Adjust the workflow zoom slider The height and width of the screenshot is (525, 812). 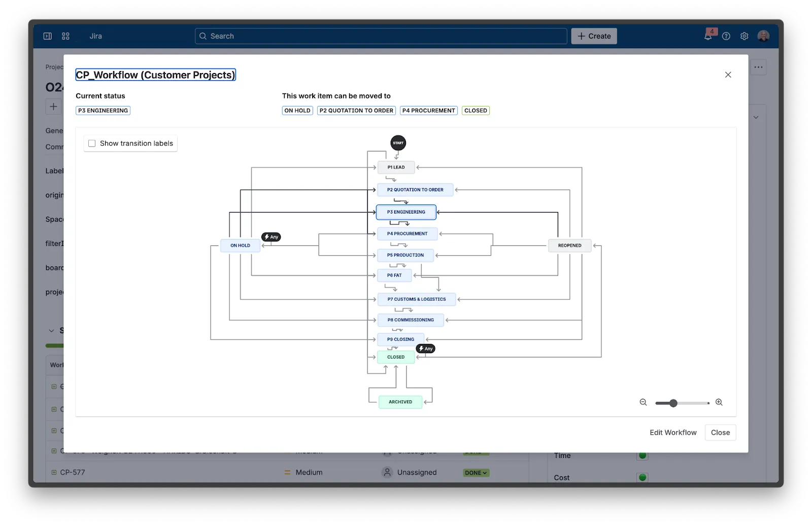(x=674, y=403)
